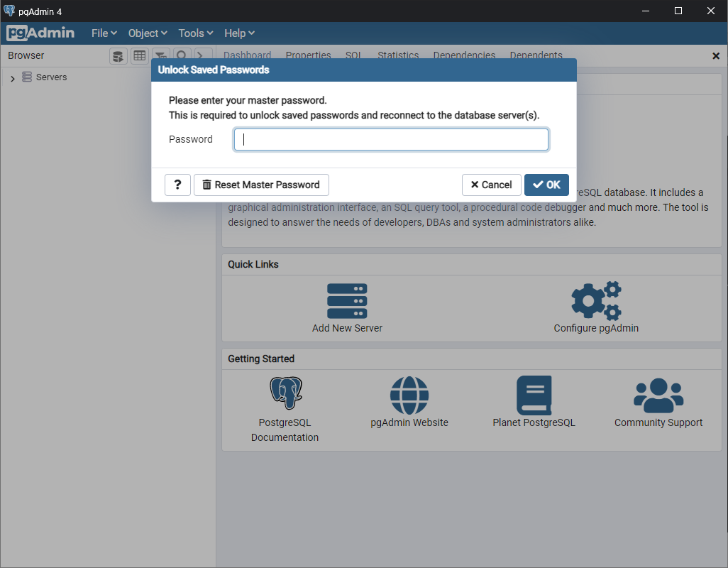Click the pgAdmin logo in header
The width and height of the screenshot is (728, 568).
[40, 33]
